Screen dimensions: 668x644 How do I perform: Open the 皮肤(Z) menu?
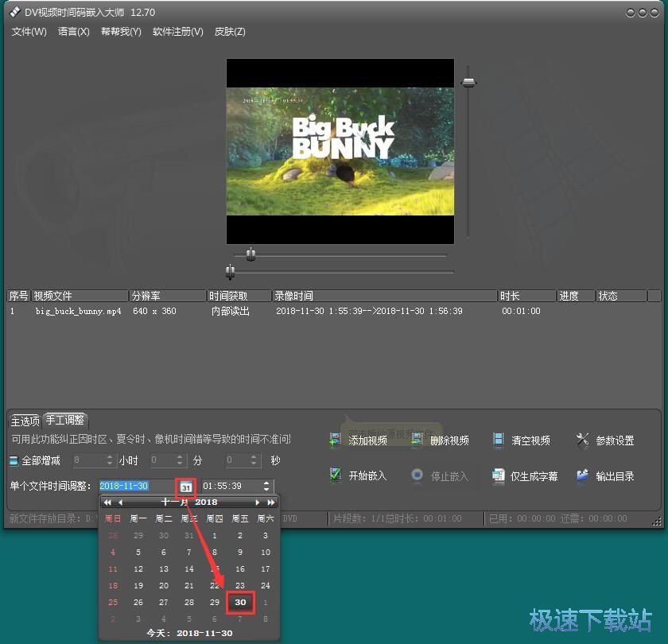pos(230,32)
